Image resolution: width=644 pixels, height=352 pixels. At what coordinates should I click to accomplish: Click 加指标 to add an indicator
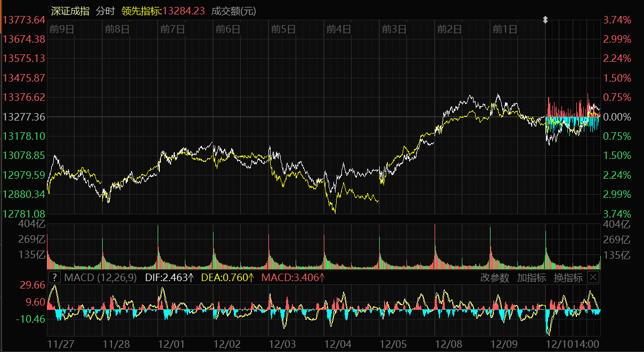click(x=531, y=278)
